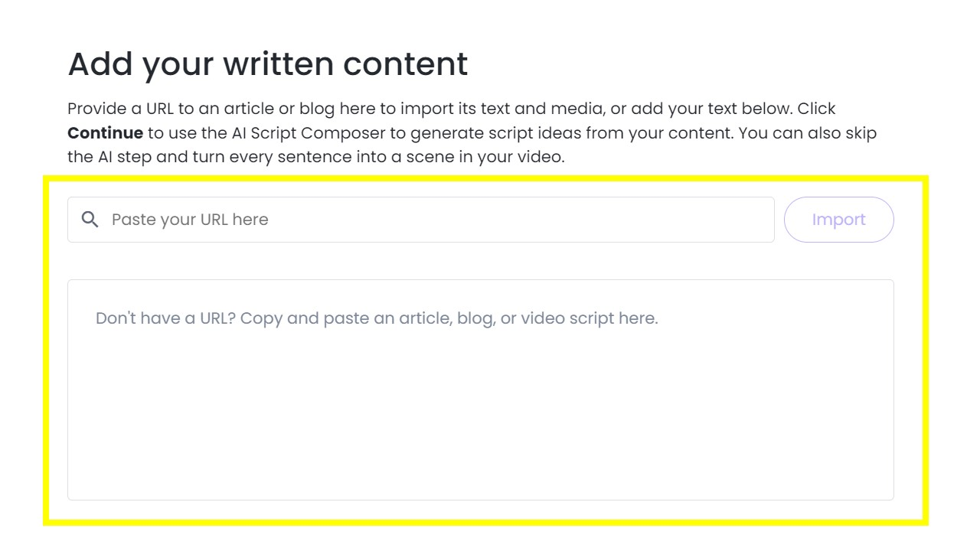Click into the article text paste area
The width and height of the screenshot is (980, 551).
481,390
